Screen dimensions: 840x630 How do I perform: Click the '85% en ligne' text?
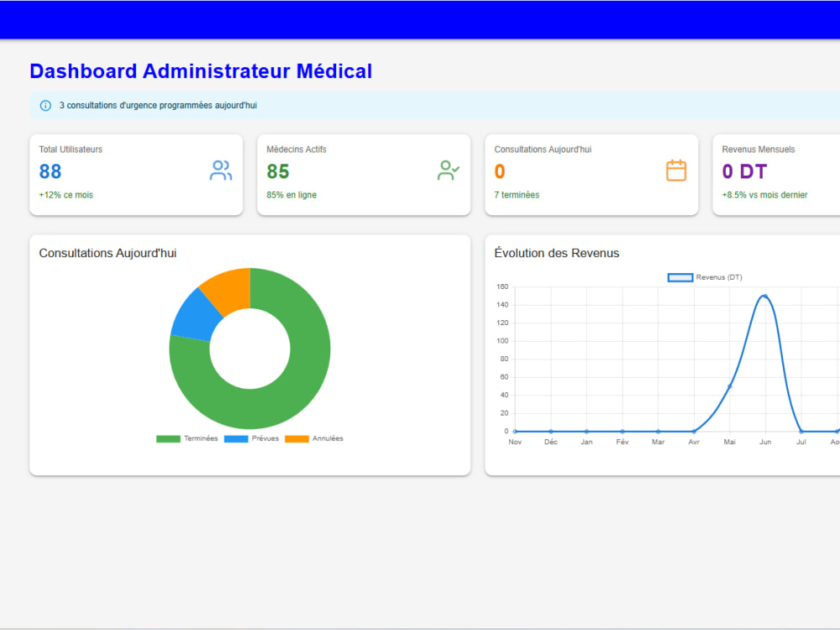pyautogui.click(x=291, y=195)
